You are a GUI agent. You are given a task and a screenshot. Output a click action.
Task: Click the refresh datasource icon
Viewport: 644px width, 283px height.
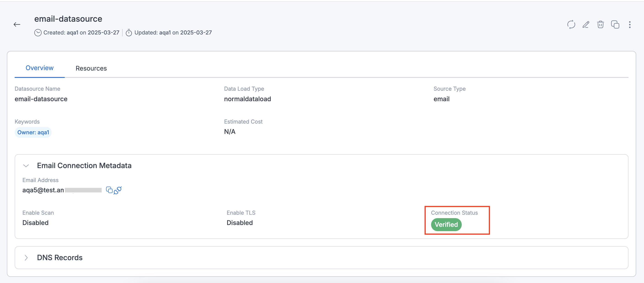tap(571, 25)
